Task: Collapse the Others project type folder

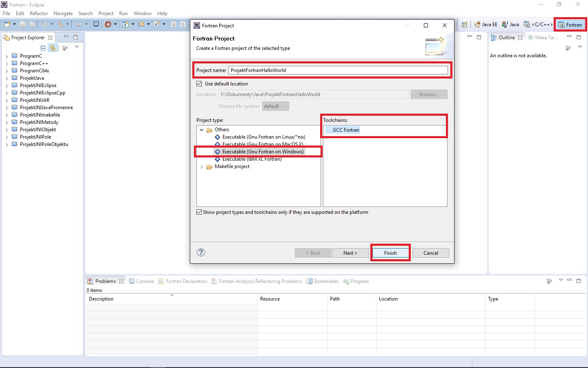Action: (202, 130)
